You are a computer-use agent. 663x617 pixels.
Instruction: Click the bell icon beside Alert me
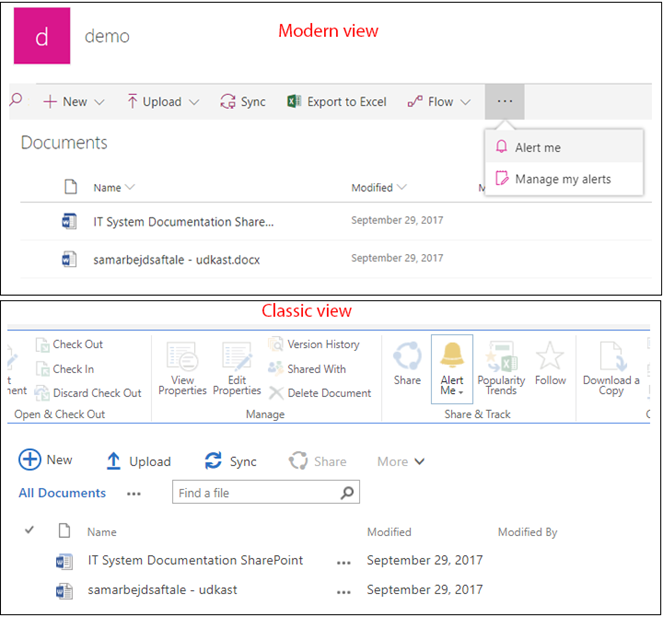pos(501,147)
